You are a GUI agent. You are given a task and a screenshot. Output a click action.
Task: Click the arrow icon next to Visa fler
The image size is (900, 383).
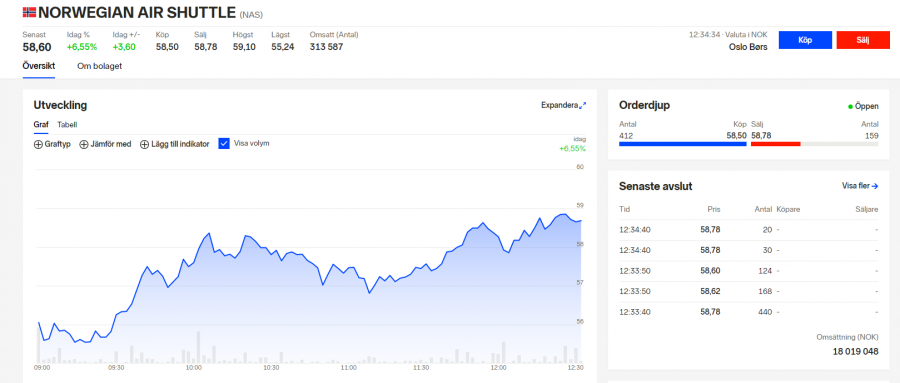875,186
